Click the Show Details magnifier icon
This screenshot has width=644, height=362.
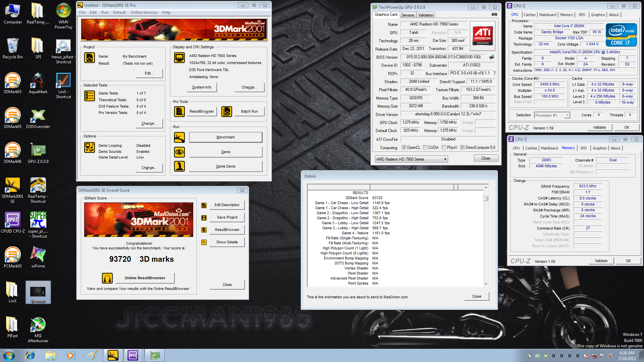[204, 242]
